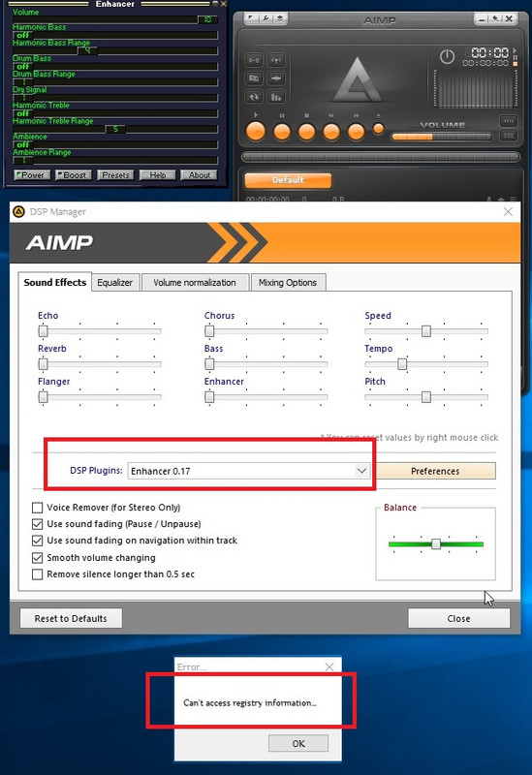The width and height of the screenshot is (532, 775).
Task: Click OK in the Error dialog
Action: pyautogui.click(x=298, y=743)
